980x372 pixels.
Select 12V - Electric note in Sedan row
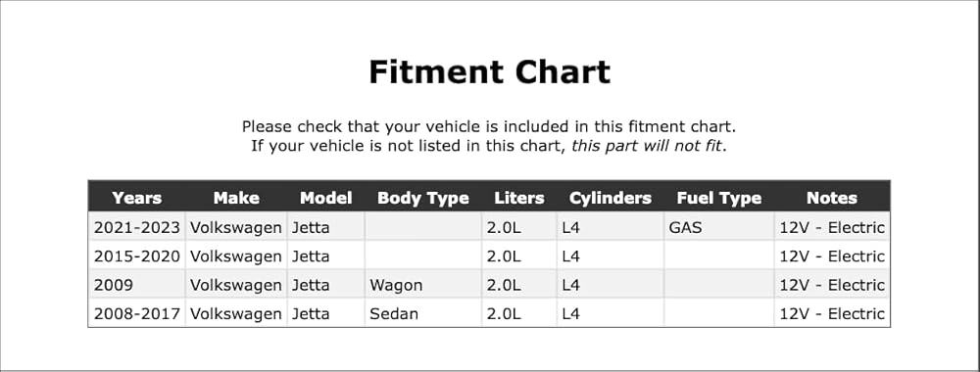coord(832,314)
